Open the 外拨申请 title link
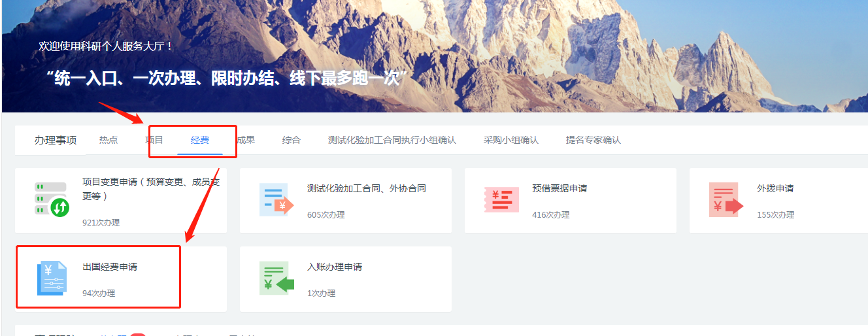 775,188
